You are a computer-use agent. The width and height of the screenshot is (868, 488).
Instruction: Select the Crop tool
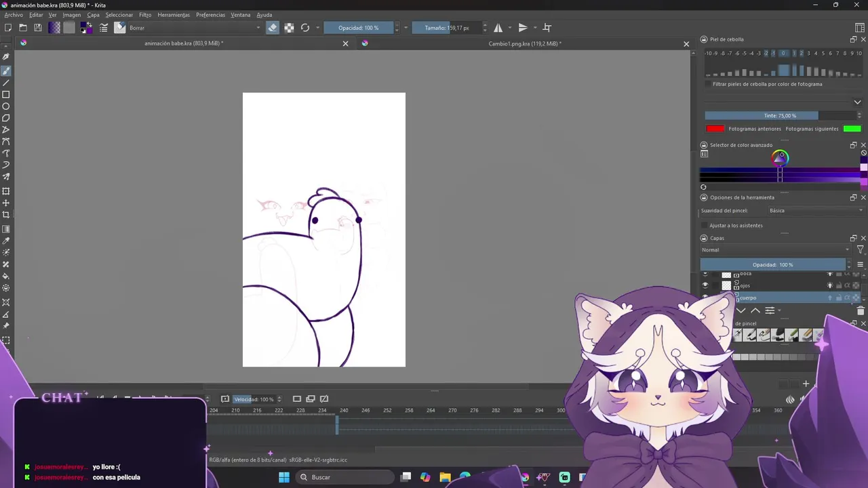[x=6, y=215]
